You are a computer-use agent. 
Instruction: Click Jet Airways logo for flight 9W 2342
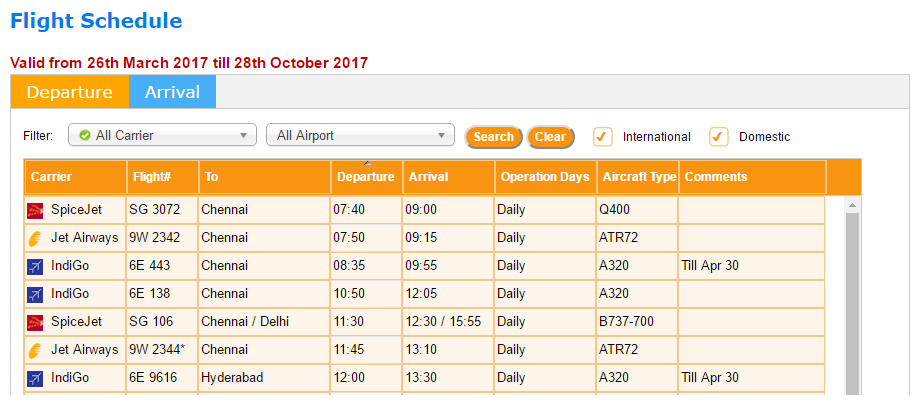[x=35, y=238]
